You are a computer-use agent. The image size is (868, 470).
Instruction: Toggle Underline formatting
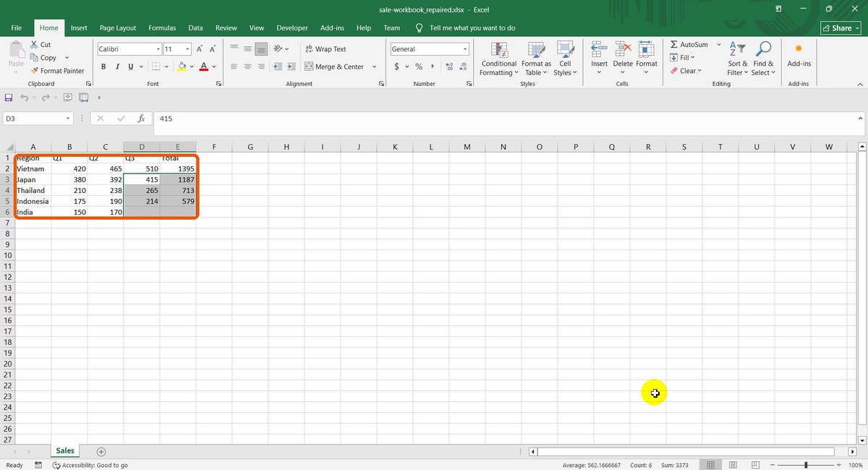131,67
